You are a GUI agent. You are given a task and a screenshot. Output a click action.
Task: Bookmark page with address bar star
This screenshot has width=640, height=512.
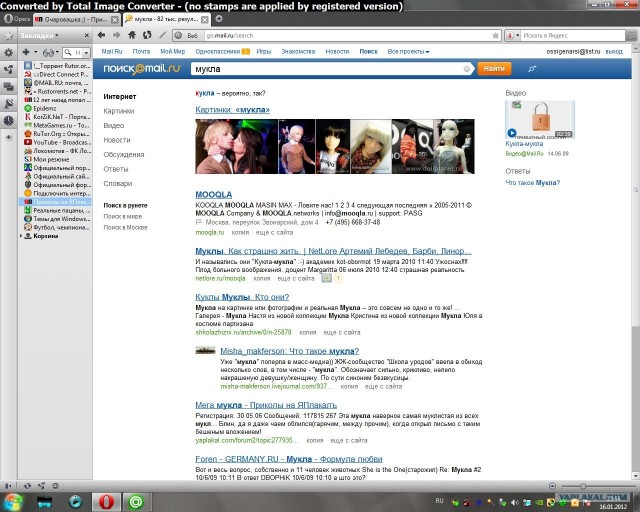(x=496, y=36)
